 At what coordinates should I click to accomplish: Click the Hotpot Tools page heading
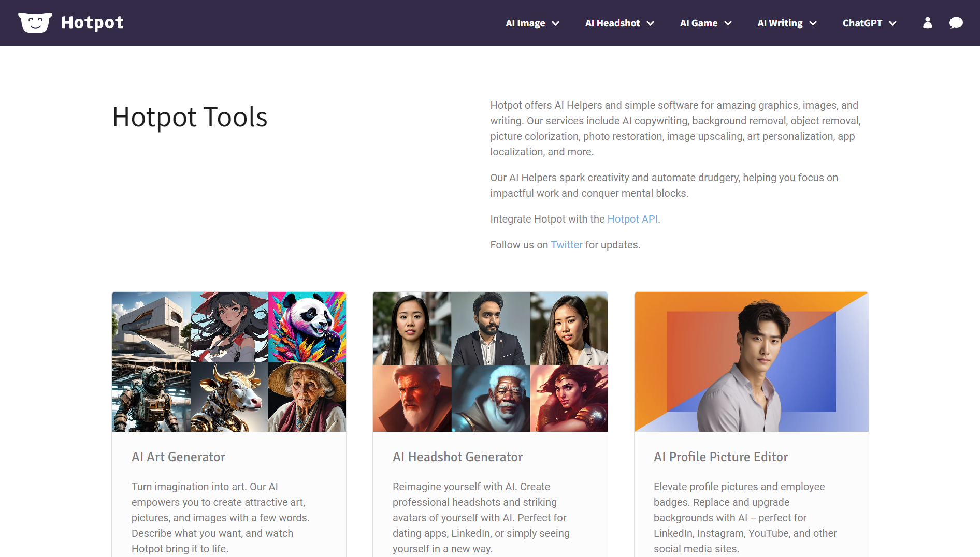[190, 117]
